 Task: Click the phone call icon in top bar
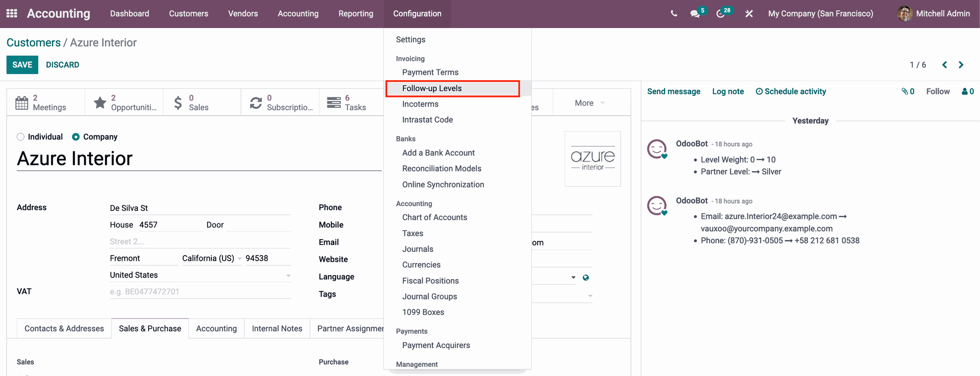coord(674,14)
